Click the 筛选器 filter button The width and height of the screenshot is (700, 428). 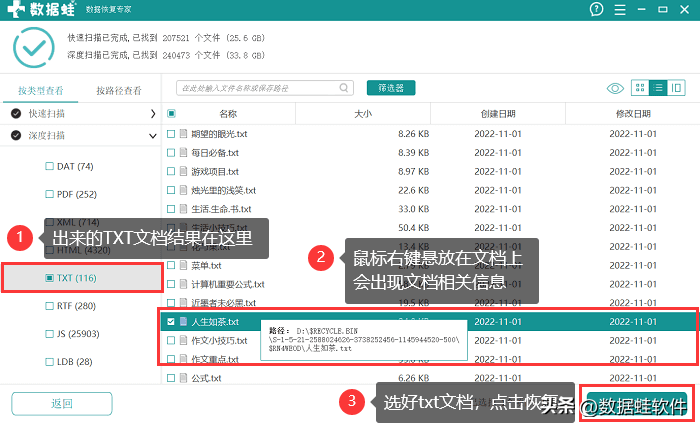pyautogui.click(x=391, y=88)
